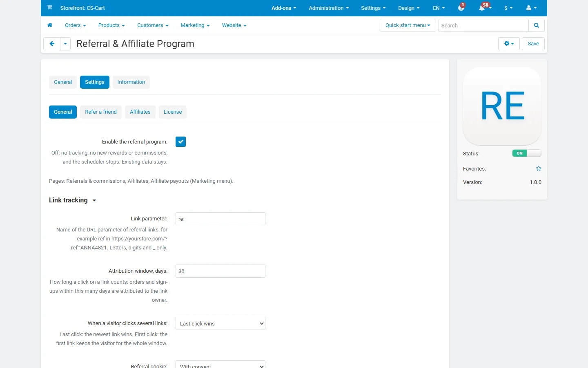
Task: Click the 'Pages: Referrals & commissions' note
Action: click(141, 181)
